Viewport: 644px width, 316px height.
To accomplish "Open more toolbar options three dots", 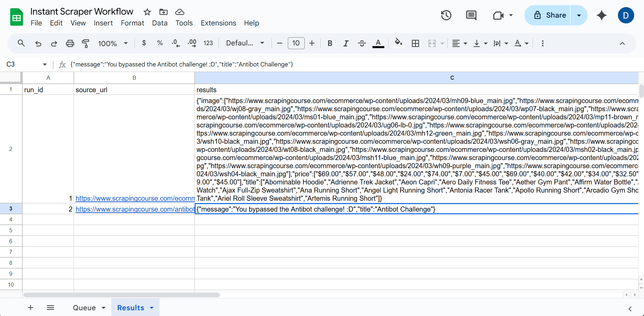I will tap(542, 43).
